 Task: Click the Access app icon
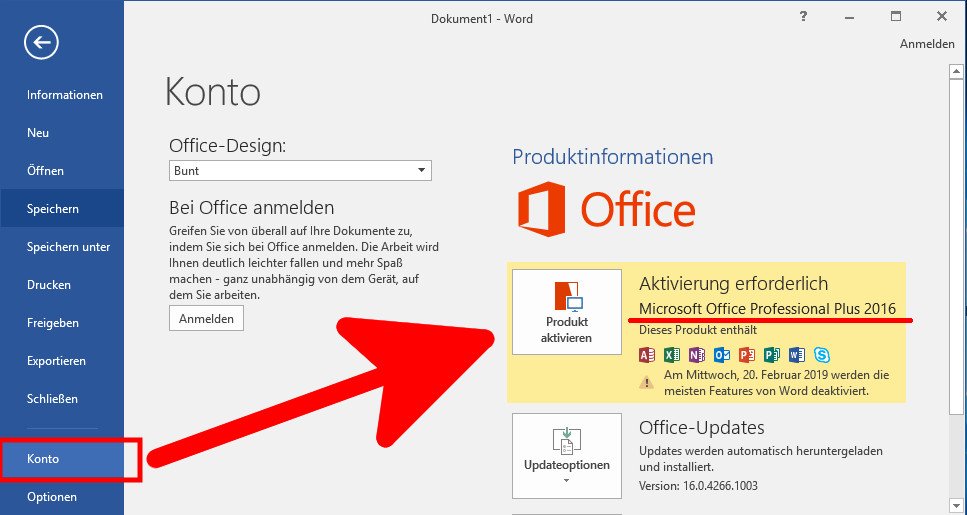(647, 355)
